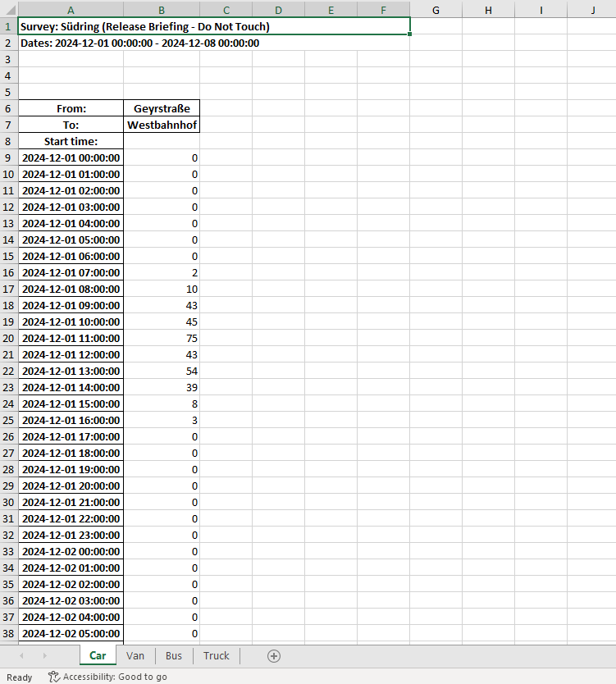Select column C header
This screenshot has height=684, width=616.
[226, 10]
